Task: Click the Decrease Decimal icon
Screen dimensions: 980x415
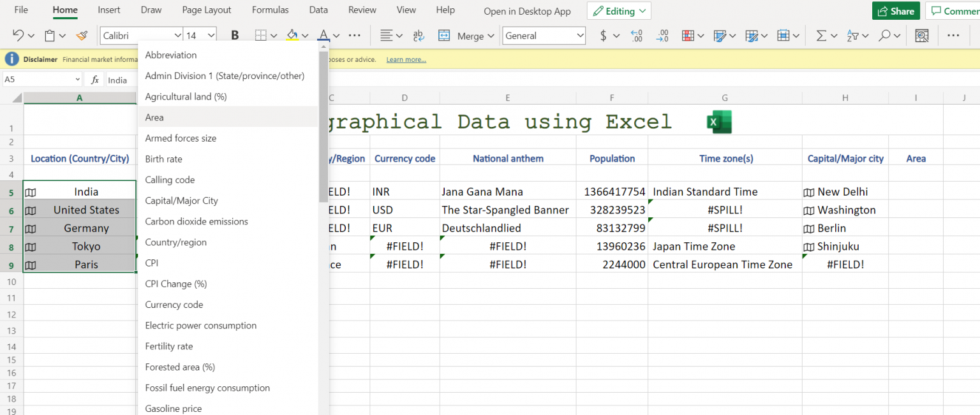Action: pyautogui.click(x=662, y=36)
